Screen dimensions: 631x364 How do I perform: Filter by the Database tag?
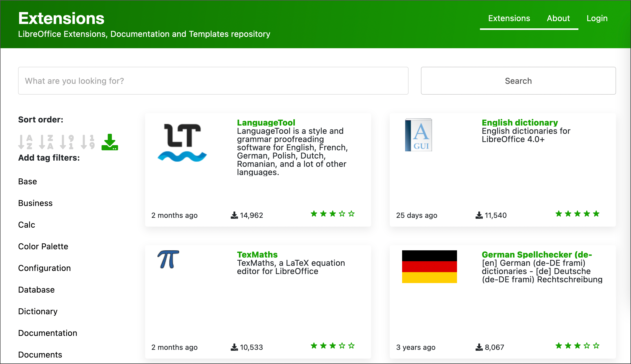point(36,290)
